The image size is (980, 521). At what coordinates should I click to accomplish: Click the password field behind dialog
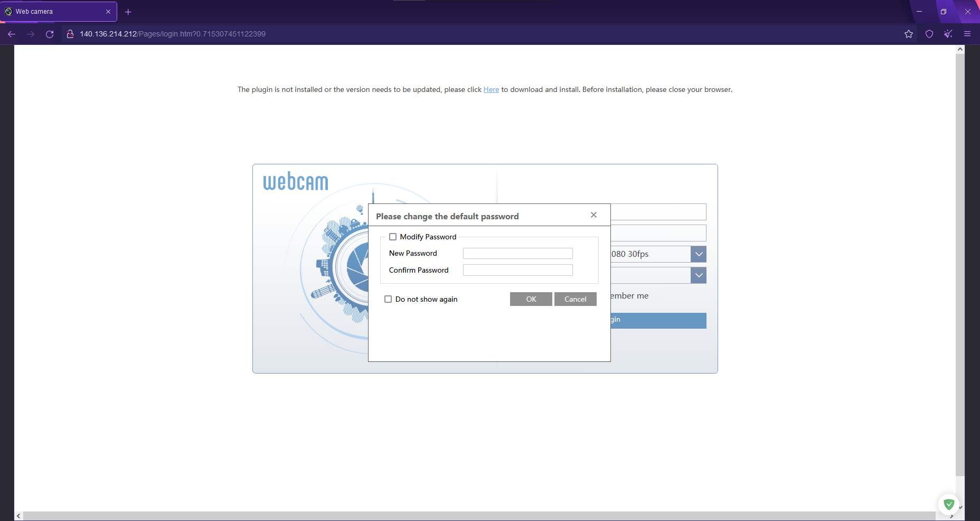[658, 233]
